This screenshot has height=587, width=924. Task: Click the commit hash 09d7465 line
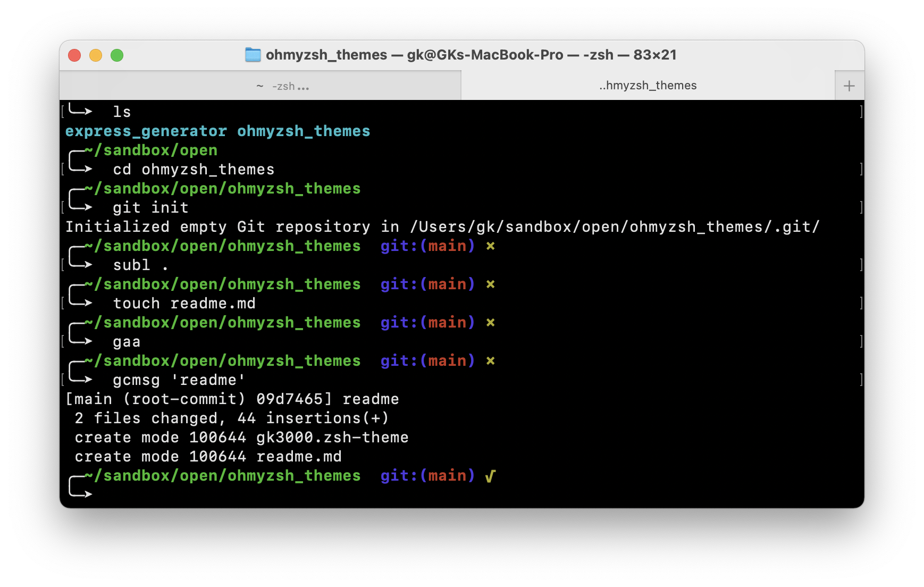click(x=232, y=399)
